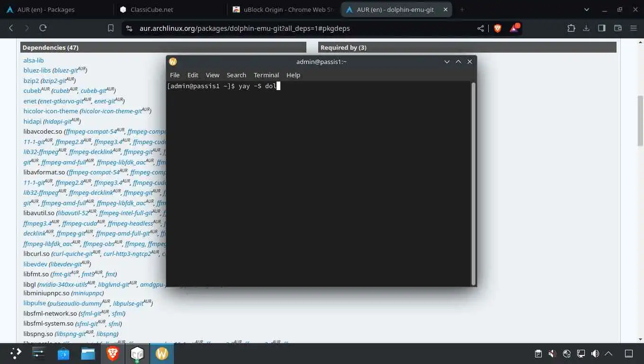Switch to uBlock Origin Chrome Web Store tab
Image resolution: width=644 pixels, height=364 pixels.
click(x=284, y=9)
